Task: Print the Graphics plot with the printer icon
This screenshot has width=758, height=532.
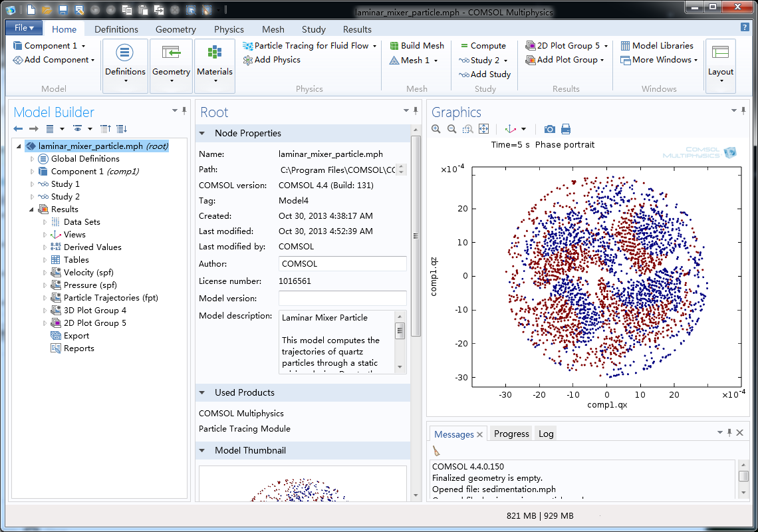Action: (x=566, y=129)
